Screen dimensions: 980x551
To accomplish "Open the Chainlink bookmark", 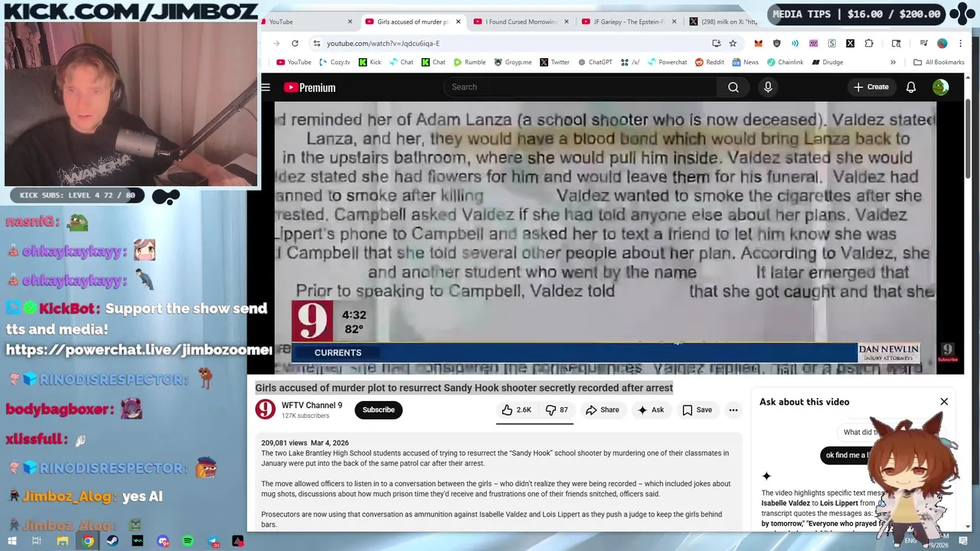I will (x=785, y=62).
